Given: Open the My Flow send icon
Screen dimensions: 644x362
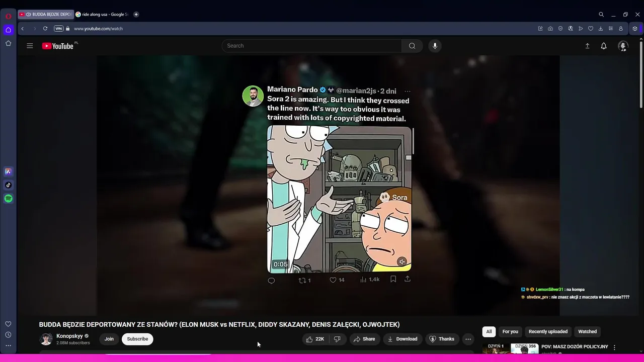Looking at the screenshot, I should (x=581, y=29).
